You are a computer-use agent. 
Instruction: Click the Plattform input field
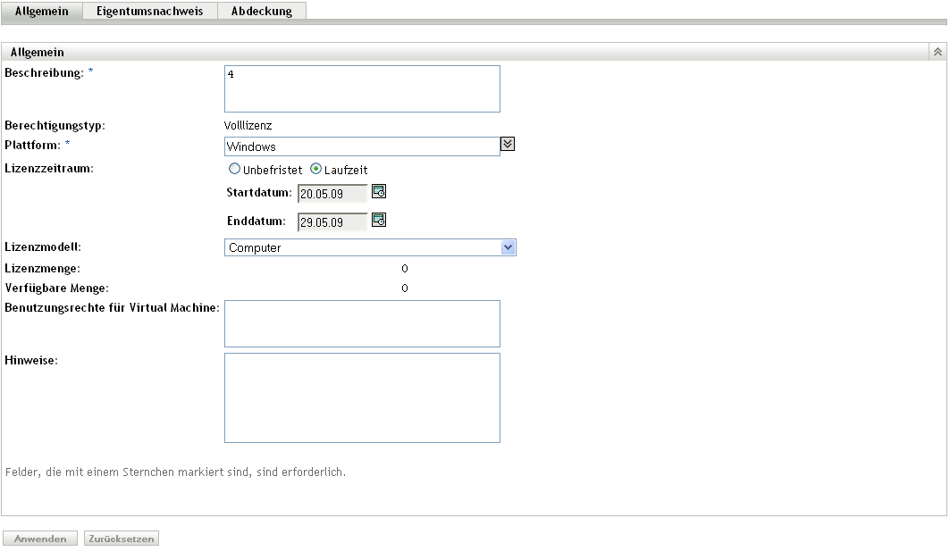(x=362, y=146)
